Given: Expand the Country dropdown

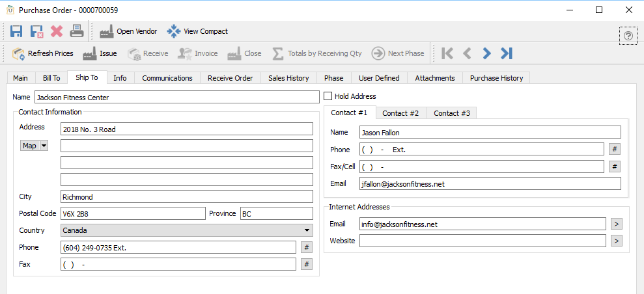Looking at the screenshot, I should 307,230.
